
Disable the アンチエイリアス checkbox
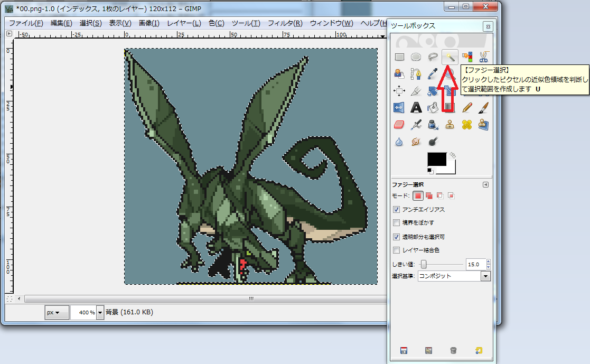[x=397, y=209]
